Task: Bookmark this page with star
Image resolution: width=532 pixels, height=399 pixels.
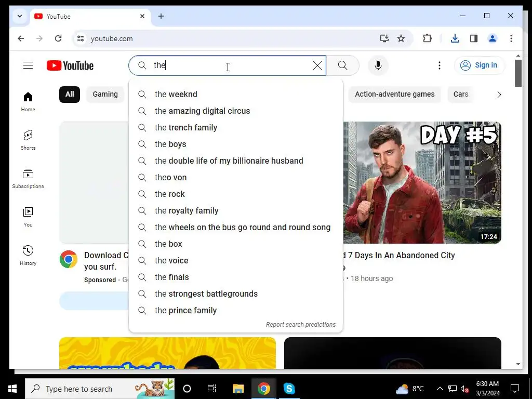Action: (401, 38)
